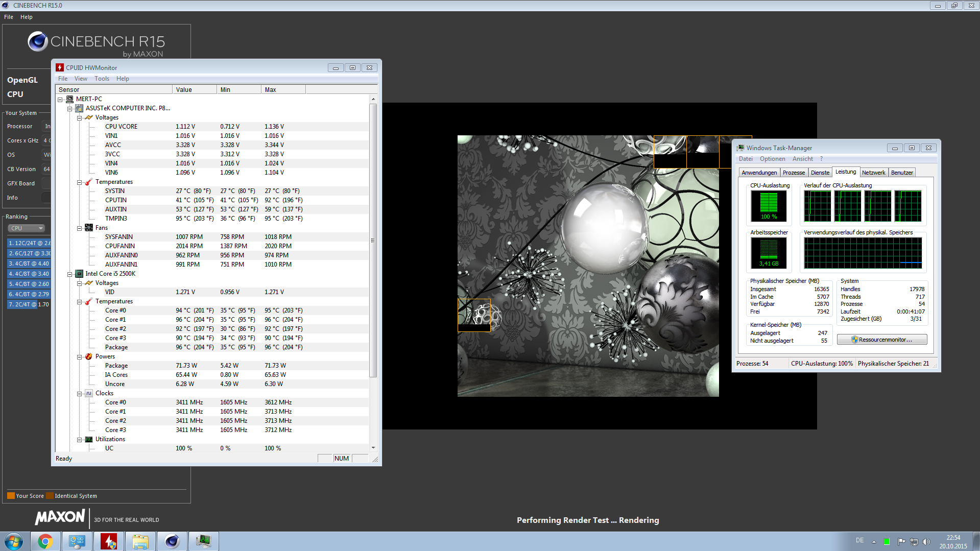980x551 pixels.
Task: Collapse the Intel Core i5 2500K node
Action: click(x=69, y=274)
